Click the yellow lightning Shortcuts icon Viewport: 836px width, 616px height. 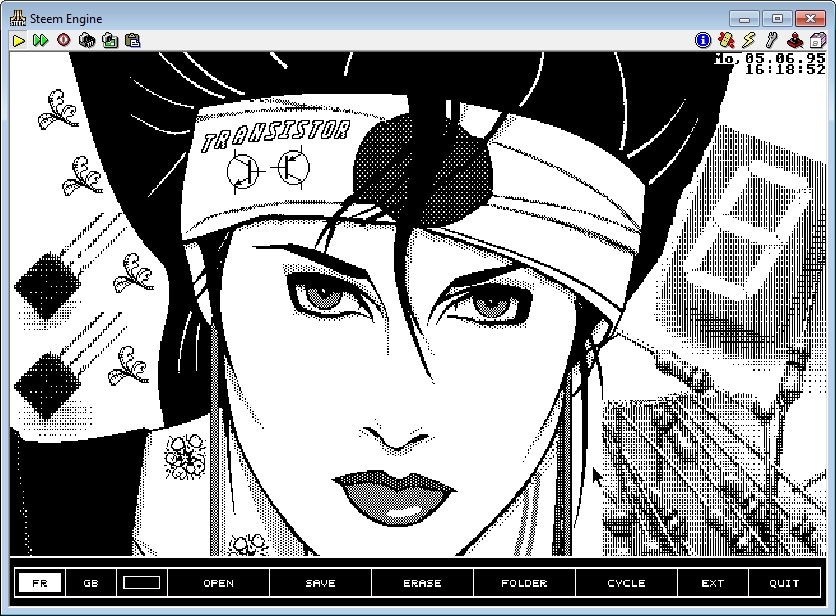749,40
